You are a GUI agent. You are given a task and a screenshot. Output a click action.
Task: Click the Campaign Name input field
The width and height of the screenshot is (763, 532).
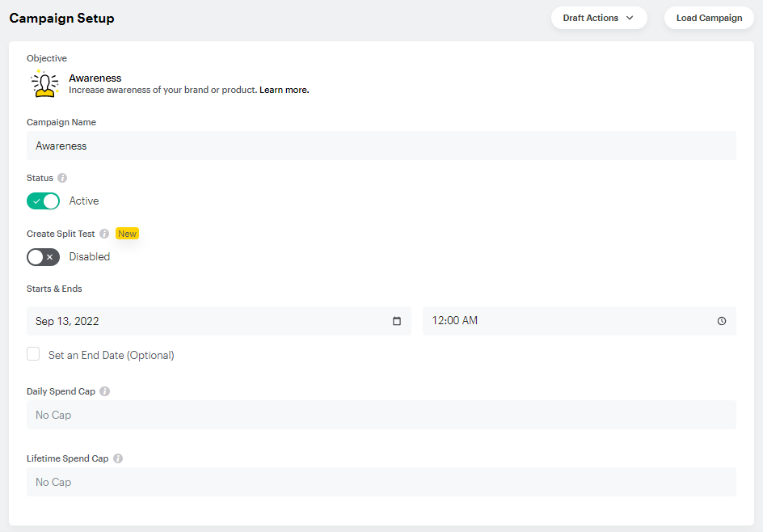(381, 146)
